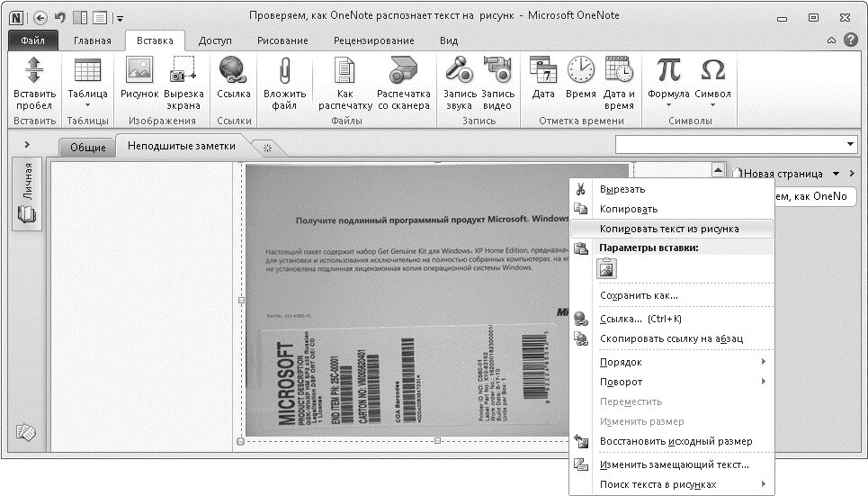
Task: Switch to the Рисование ribbon tab
Action: [x=282, y=41]
